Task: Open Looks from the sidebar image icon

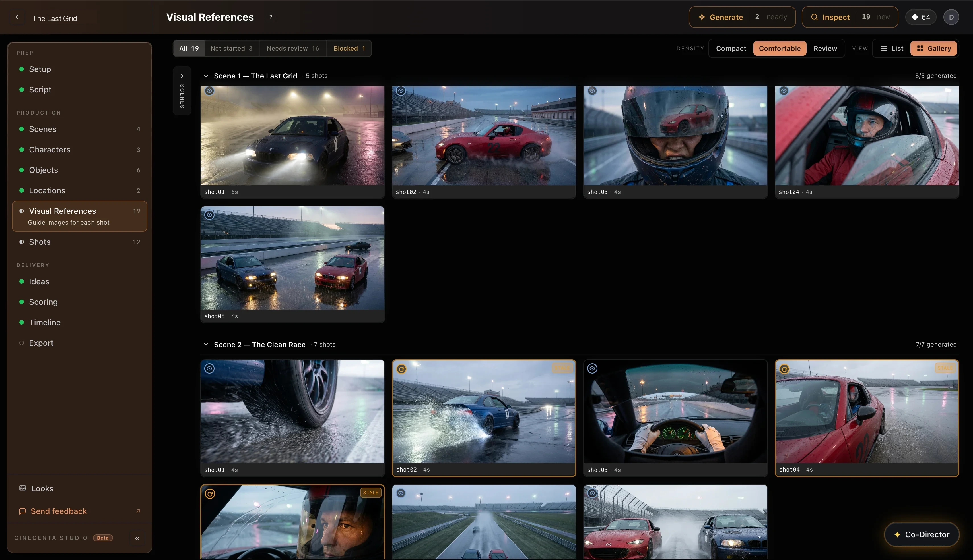Action: click(x=23, y=488)
